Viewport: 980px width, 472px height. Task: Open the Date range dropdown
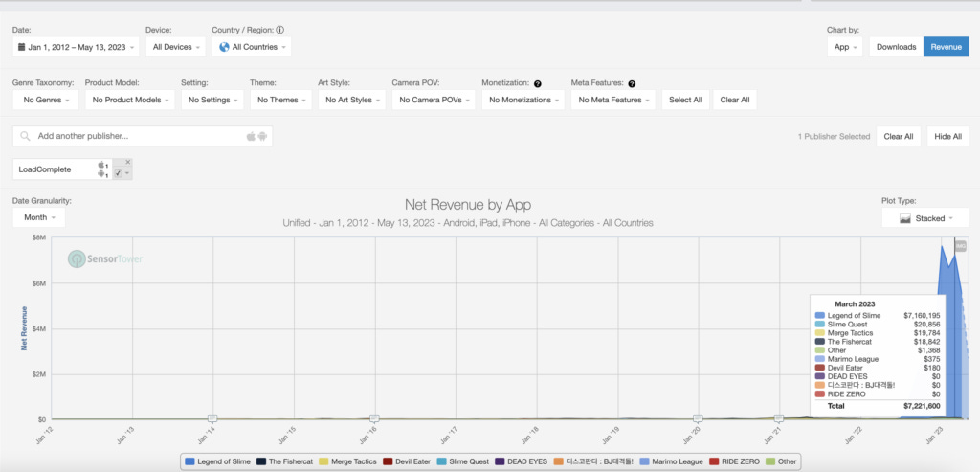click(76, 47)
